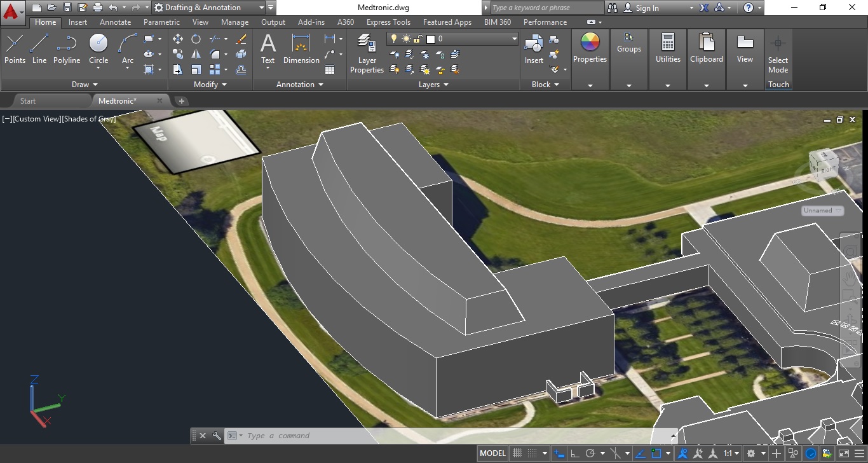Expand the Layers panel

tap(433, 84)
